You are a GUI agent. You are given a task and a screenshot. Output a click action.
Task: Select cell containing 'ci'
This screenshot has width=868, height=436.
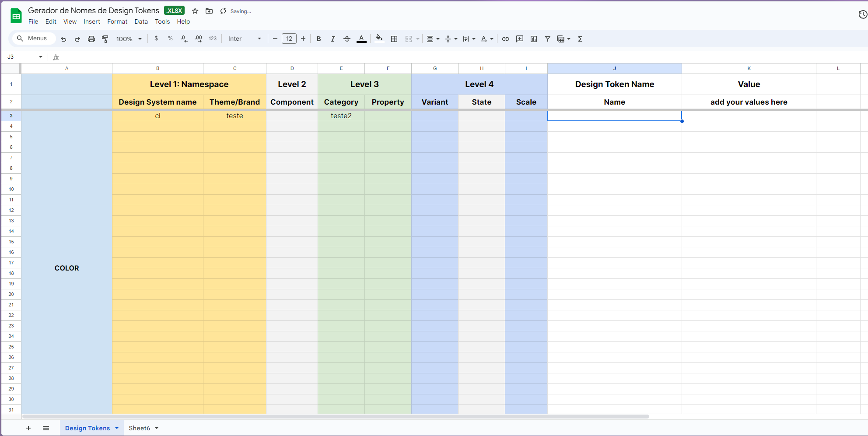[x=157, y=116]
